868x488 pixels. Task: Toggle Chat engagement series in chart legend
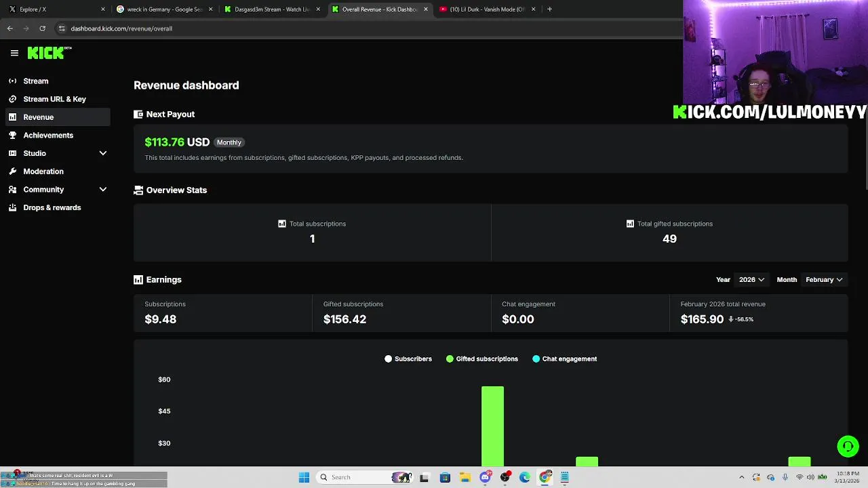pyautogui.click(x=565, y=359)
